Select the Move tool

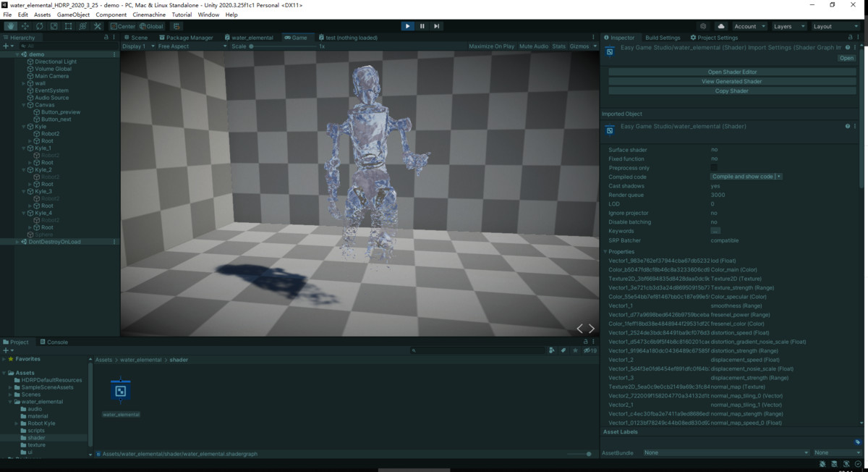tap(24, 26)
